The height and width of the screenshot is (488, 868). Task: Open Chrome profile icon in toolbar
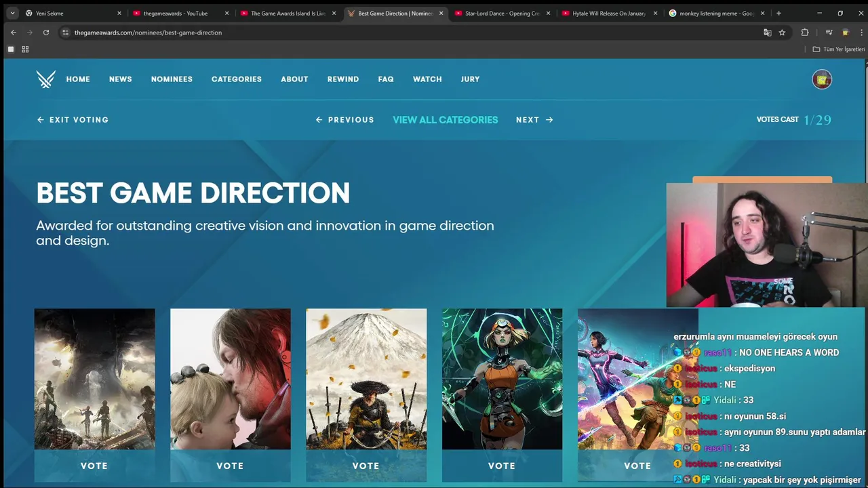click(x=845, y=33)
